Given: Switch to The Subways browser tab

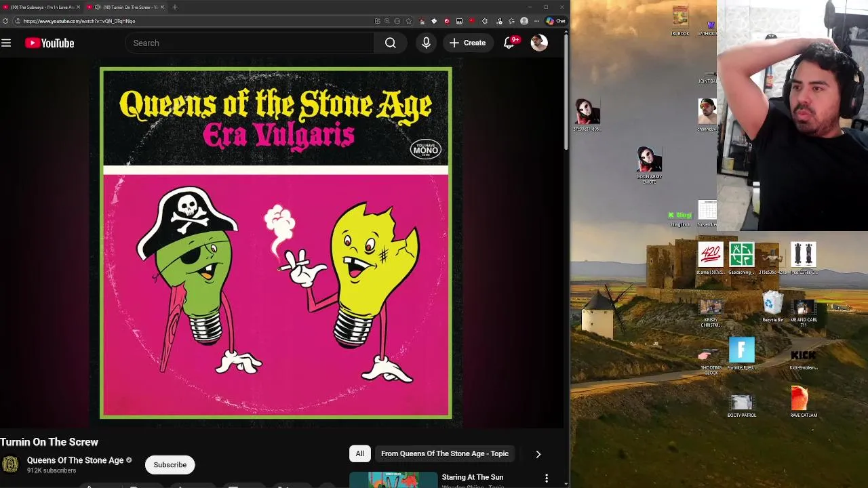Looking at the screenshot, I should 42,7.
